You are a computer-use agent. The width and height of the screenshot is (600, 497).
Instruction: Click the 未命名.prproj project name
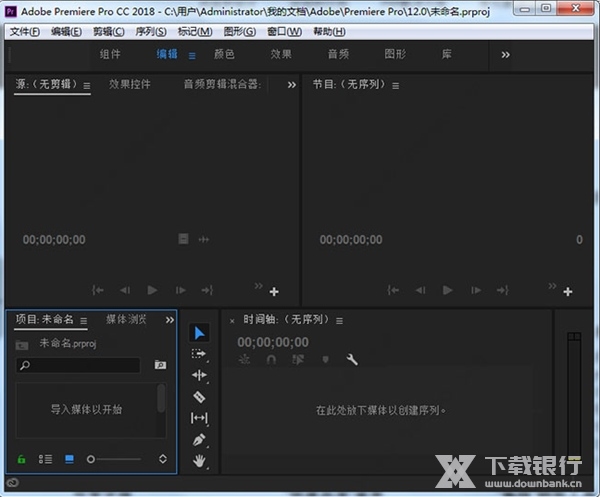point(68,343)
